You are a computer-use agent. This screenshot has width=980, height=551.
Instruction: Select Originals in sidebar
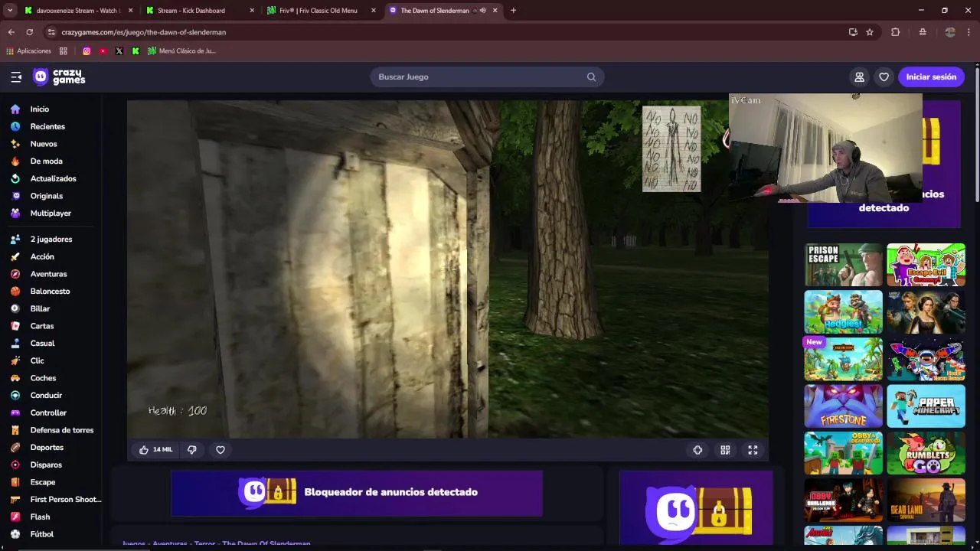tap(47, 196)
